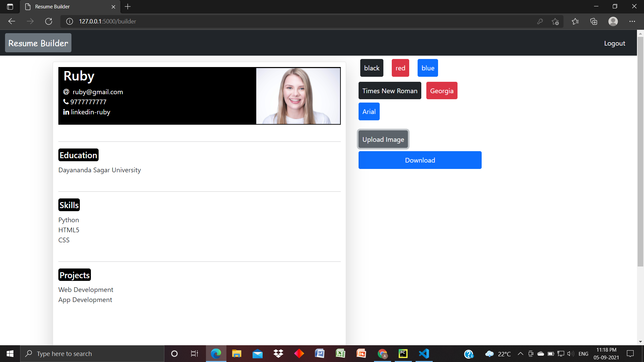644x362 pixels.
Task: Open File Explorer from the taskbar
Action: pyautogui.click(x=236, y=354)
